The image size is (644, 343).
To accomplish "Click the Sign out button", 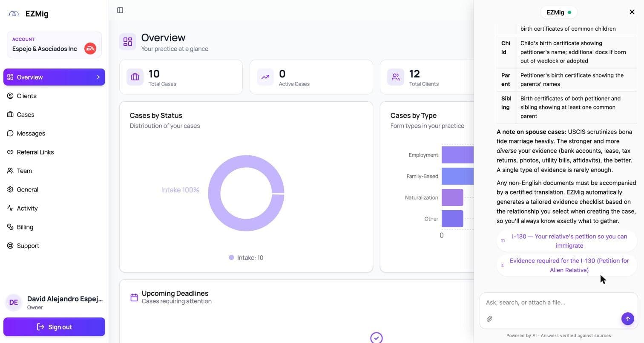I will (x=54, y=327).
